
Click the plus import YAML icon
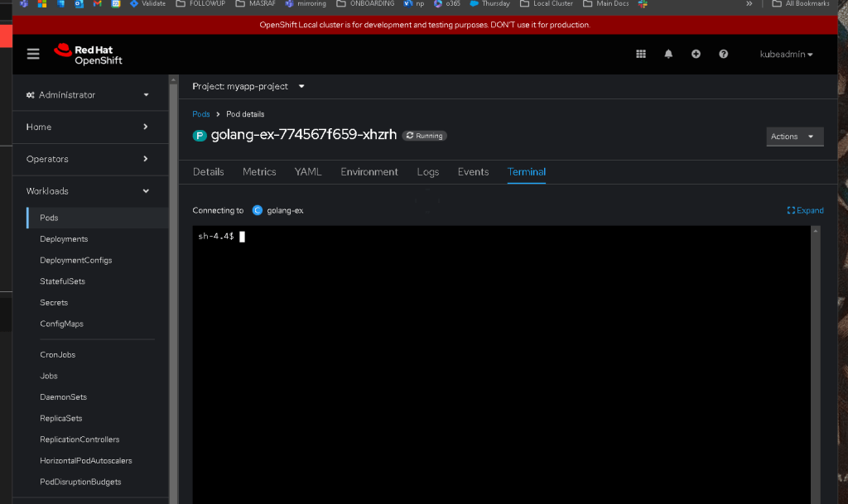[x=696, y=54]
